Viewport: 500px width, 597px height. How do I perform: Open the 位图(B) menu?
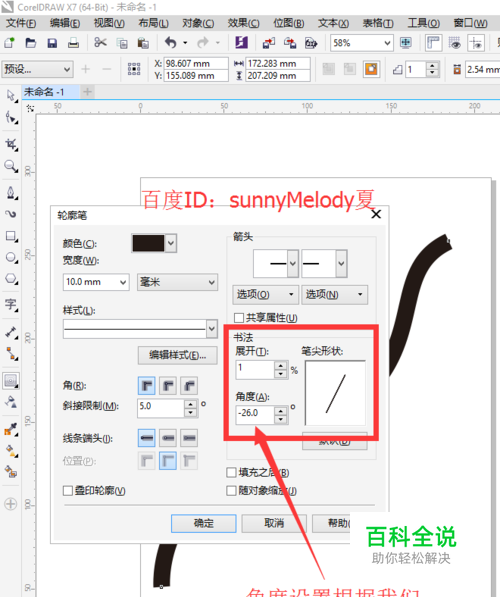click(288, 23)
